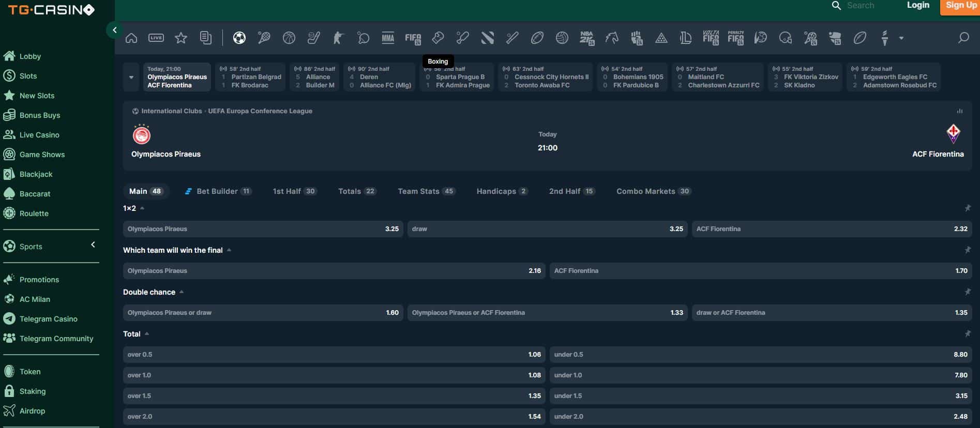Click the Sign Up button

pyautogui.click(x=960, y=6)
